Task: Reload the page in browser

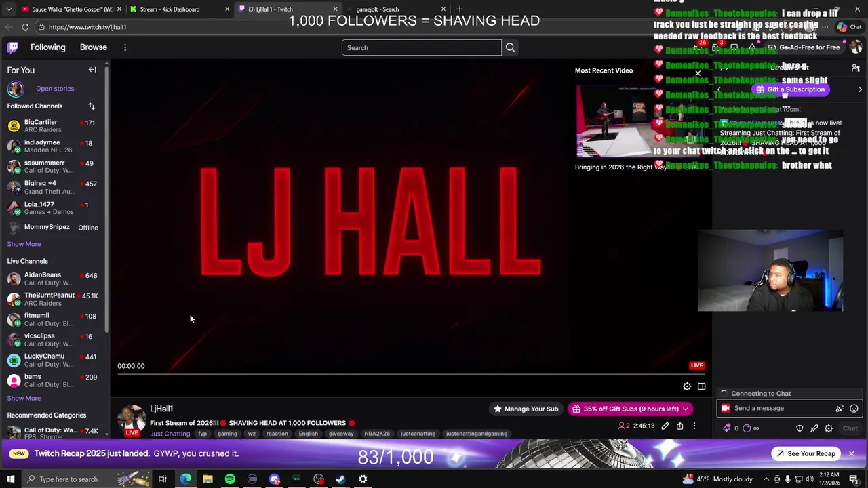Action: (25, 27)
